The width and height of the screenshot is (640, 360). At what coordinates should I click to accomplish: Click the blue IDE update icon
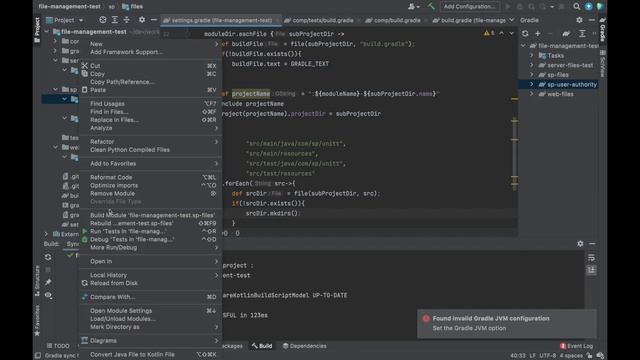(x=589, y=6)
